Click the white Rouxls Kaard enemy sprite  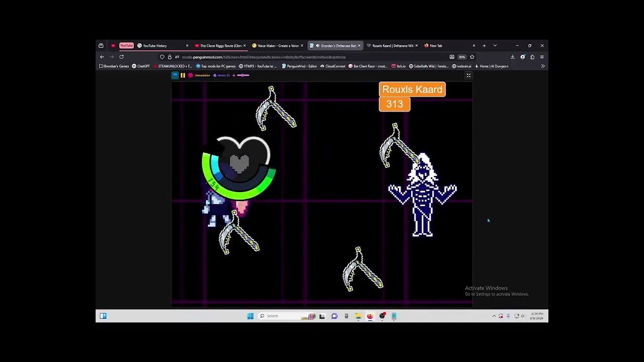(x=423, y=195)
